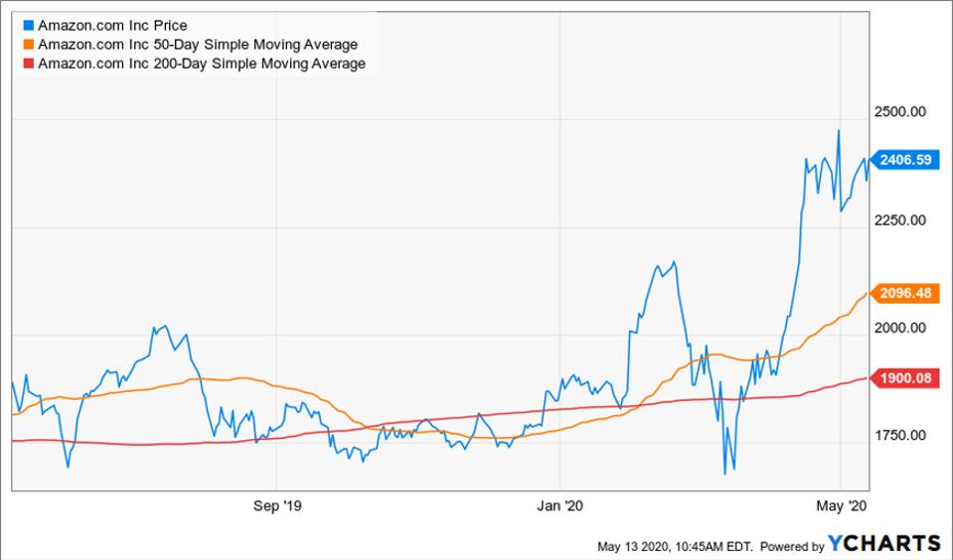Viewport: 953px width, 560px height.
Task: Click the red 1900.08 moving average tag
Action: [x=905, y=377]
